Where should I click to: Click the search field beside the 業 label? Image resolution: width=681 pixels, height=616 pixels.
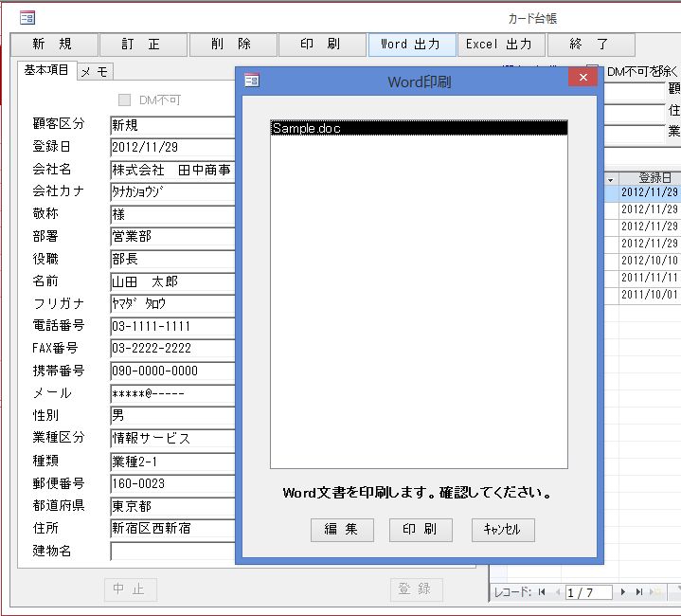(x=635, y=133)
